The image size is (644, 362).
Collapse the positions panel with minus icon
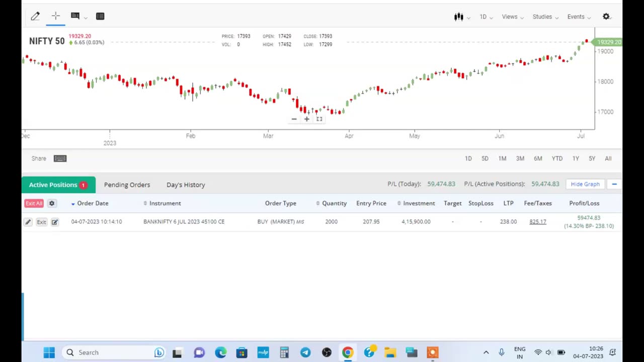click(614, 184)
